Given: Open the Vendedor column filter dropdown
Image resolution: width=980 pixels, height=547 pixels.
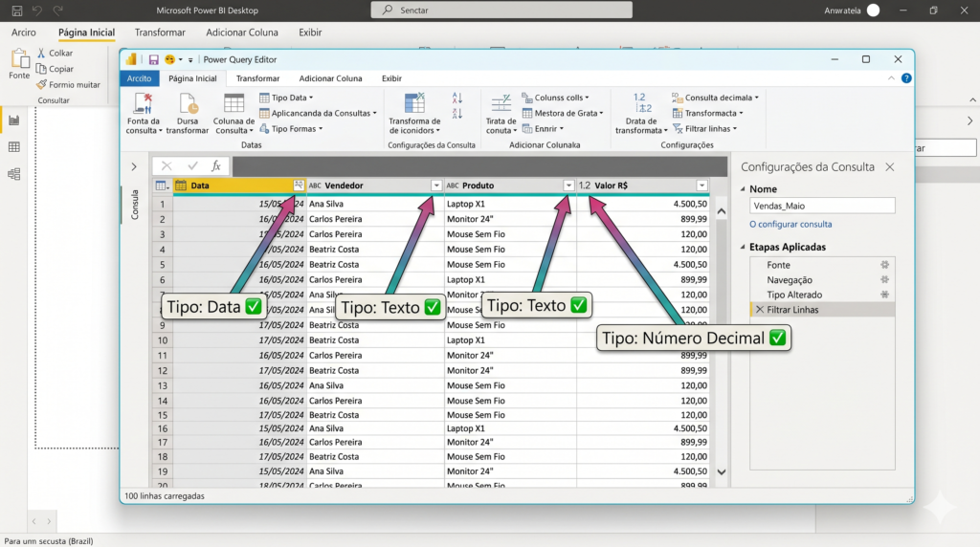Looking at the screenshot, I should click(x=436, y=186).
